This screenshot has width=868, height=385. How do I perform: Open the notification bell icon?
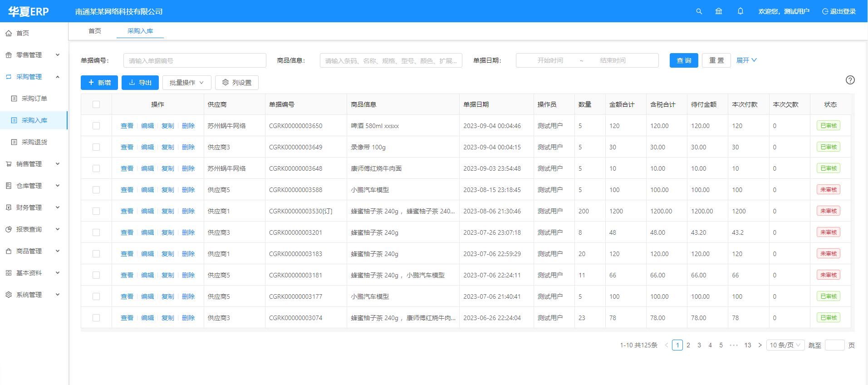[x=740, y=11]
